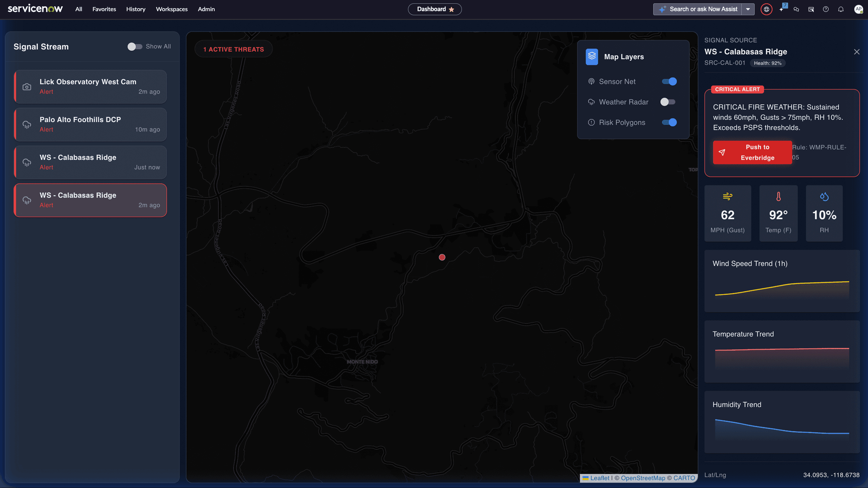Disable the Sensor Net map layer
The height and width of the screenshot is (488, 868).
pos(669,81)
